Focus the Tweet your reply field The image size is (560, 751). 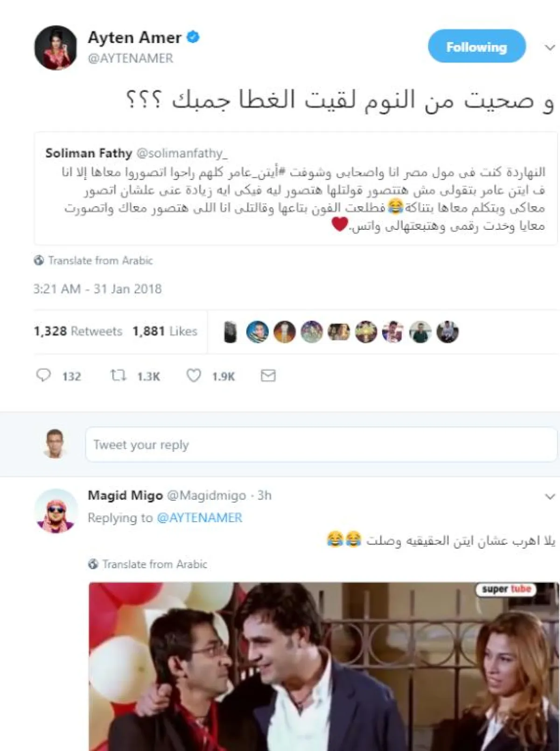[x=321, y=445]
